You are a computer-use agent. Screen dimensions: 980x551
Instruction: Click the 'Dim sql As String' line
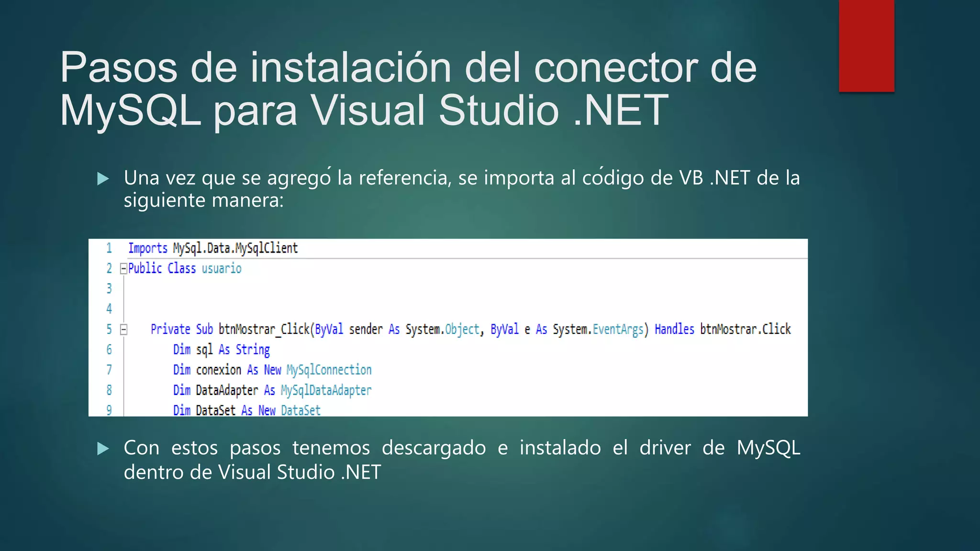222,350
